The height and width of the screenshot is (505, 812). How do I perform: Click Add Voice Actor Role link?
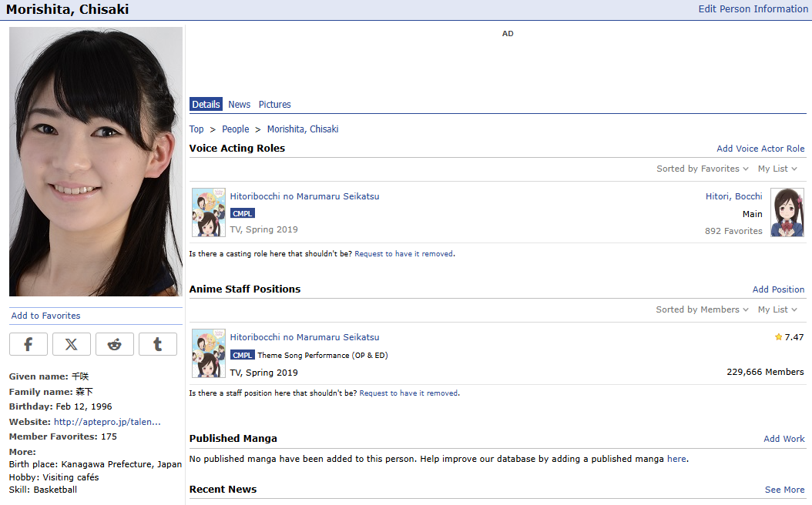coord(760,149)
